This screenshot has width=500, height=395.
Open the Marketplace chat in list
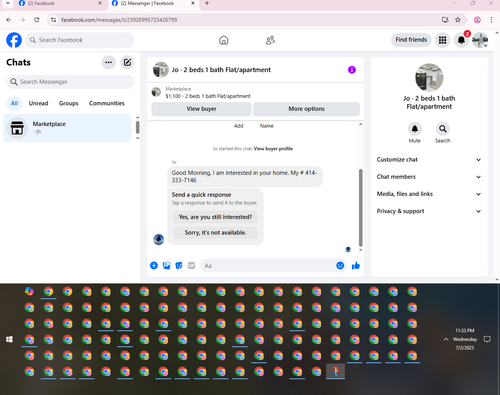click(67, 128)
